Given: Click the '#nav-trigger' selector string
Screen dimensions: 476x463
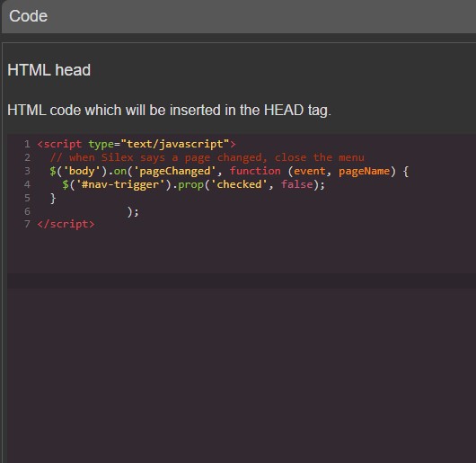Looking at the screenshot, I should [x=120, y=184].
